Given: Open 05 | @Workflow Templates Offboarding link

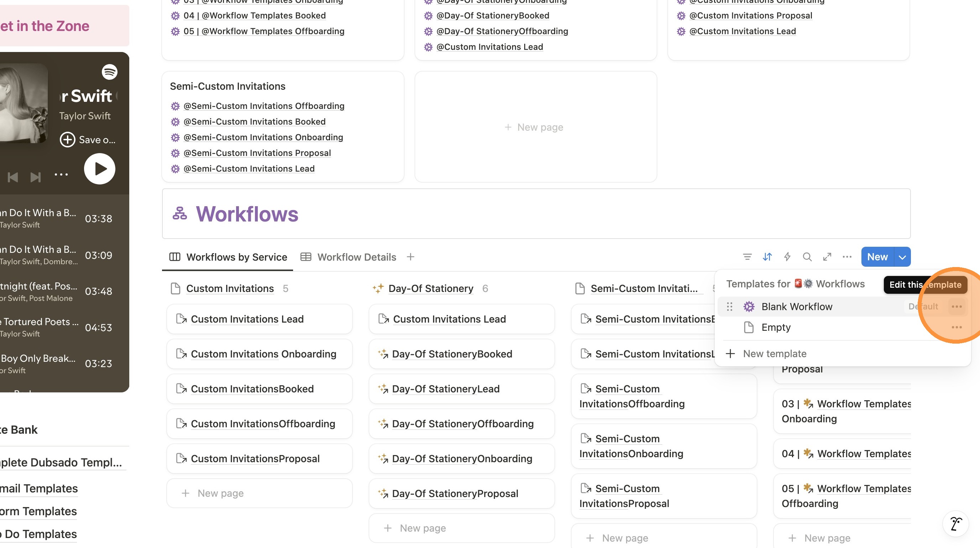Looking at the screenshot, I should point(264,31).
